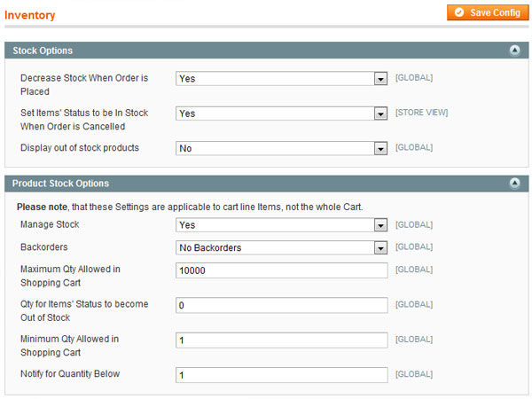The width and height of the screenshot is (532, 399).
Task: Collapse Product Stock Options arrow icon
Action: pos(514,184)
